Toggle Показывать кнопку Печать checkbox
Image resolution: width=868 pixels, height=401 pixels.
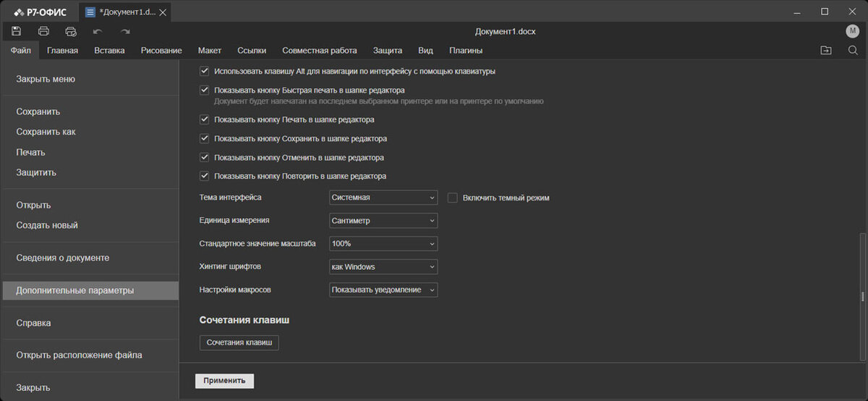pyautogui.click(x=204, y=119)
